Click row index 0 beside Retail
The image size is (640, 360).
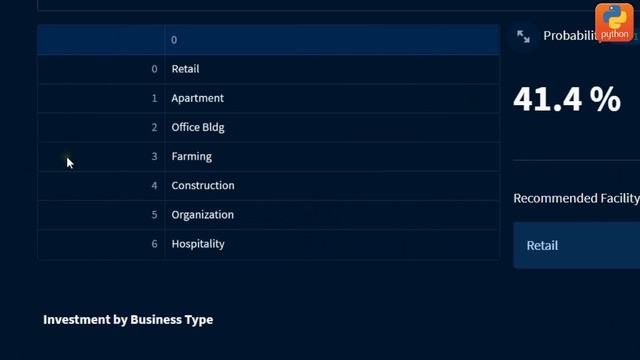101,69
